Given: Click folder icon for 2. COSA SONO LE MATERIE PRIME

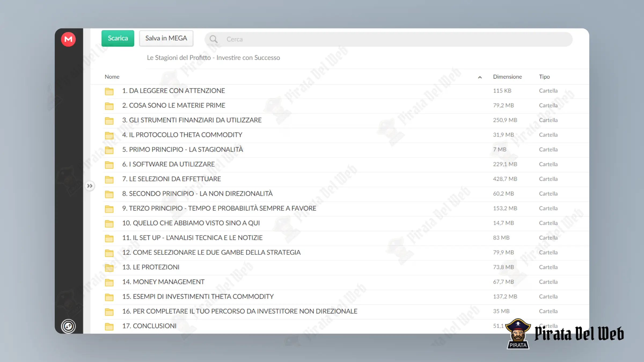Looking at the screenshot, I should pyautogui.click(x=109, y=106).
